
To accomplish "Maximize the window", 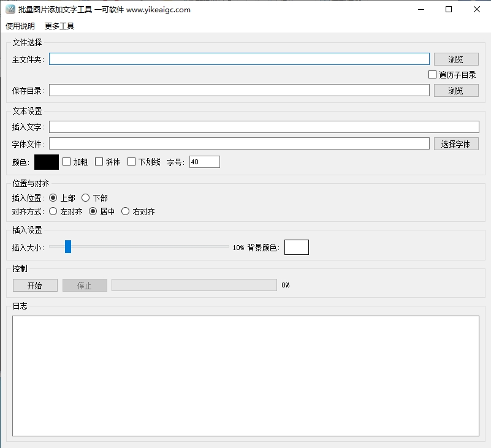I will pos(449,9).
